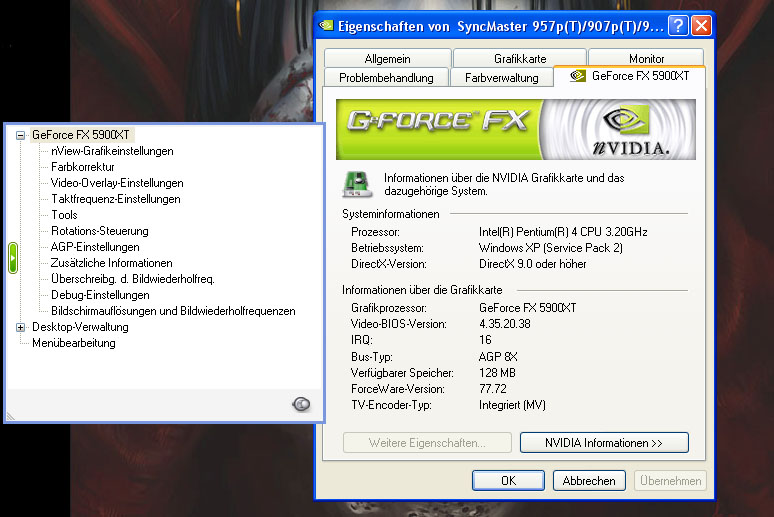Viewport: 774px width, 517px height.
Task: Select Desktop-Verwaltung in the tree
Action: coord(80,327)
